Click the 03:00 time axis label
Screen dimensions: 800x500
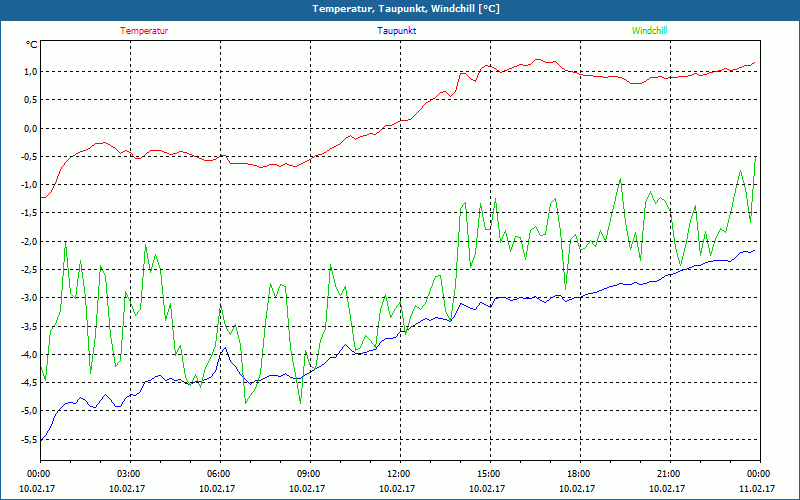pyautogui.click(x=127, y=474)
